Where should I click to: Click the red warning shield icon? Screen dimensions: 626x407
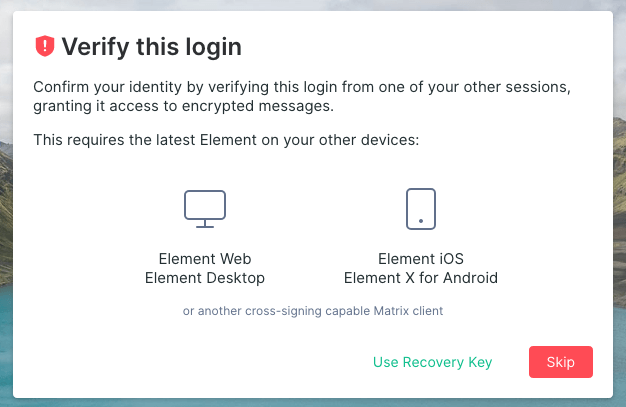coord(45,46)
